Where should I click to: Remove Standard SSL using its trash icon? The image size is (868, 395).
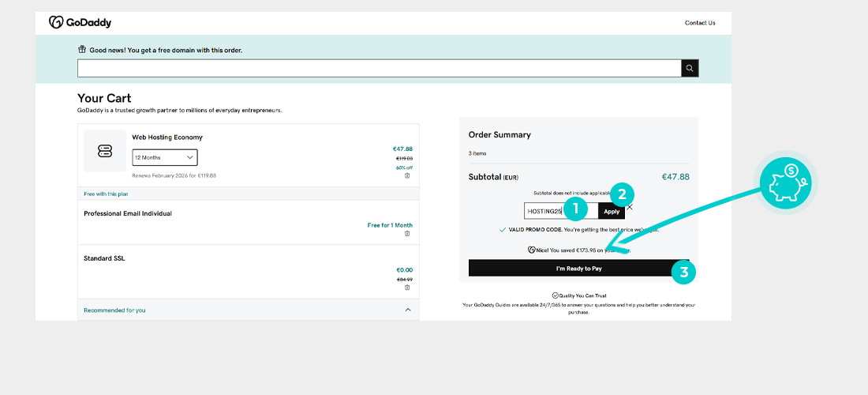tap(407, 287)
